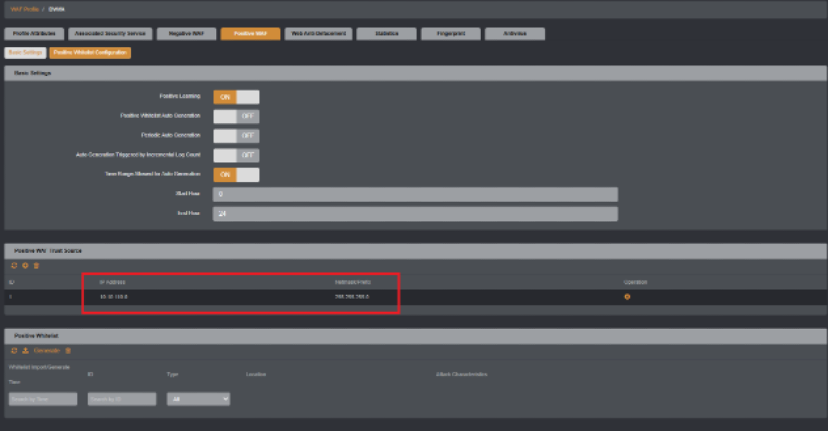Image resolution: width=828 pixels, height=432 pixels.
Task: Open the Type dropdown showing All
Action: click(x=199, y=399)
